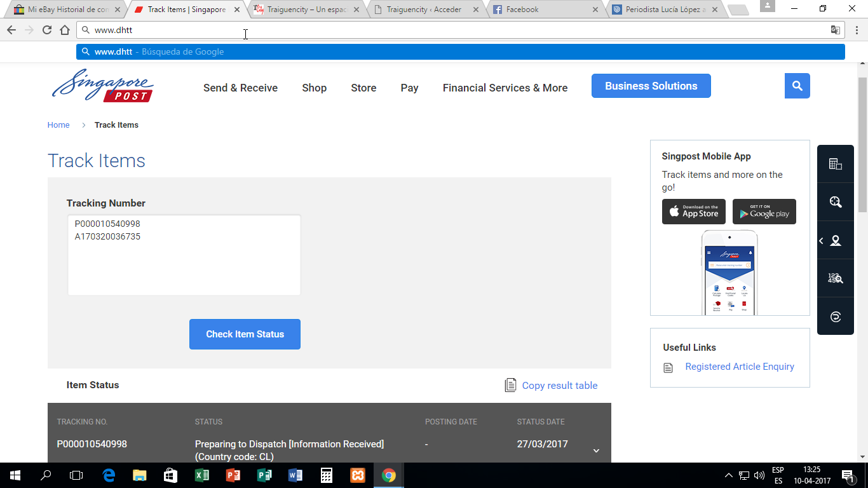The width and height of the screenshot is (868, 488).
Task: Open Get it on Google Play badge
Action: point(764,212)
